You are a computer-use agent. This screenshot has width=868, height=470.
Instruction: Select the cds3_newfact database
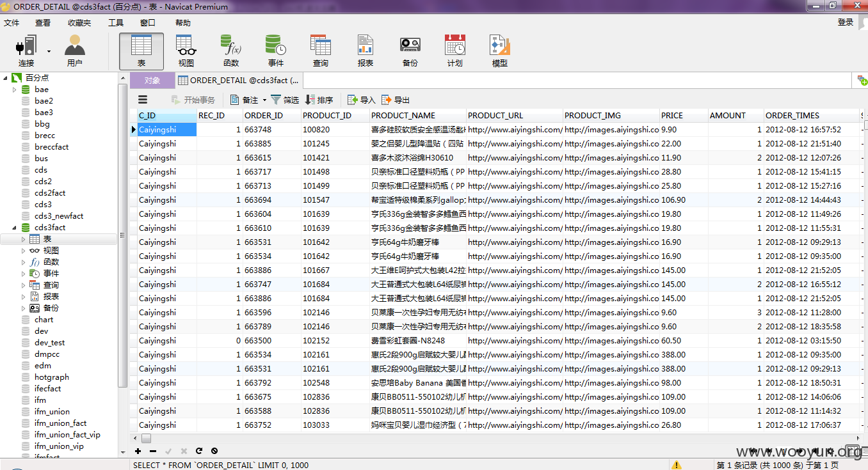coord(59,216)
